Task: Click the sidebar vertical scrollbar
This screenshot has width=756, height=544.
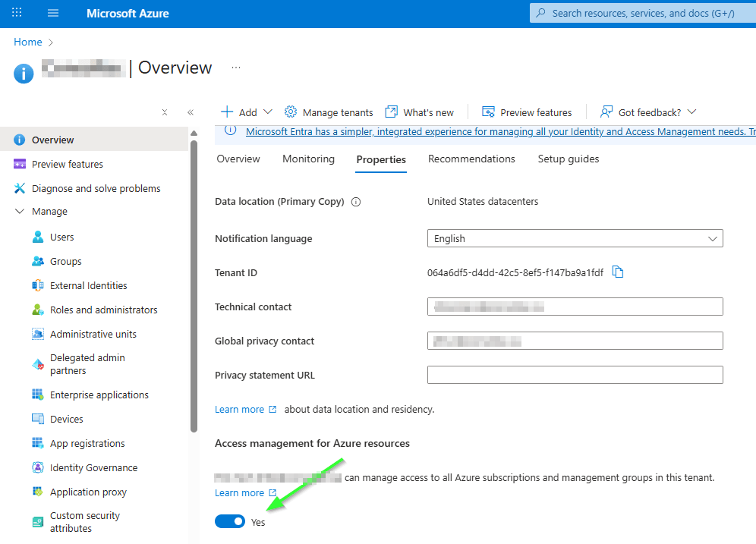Action: click(194, 286)
